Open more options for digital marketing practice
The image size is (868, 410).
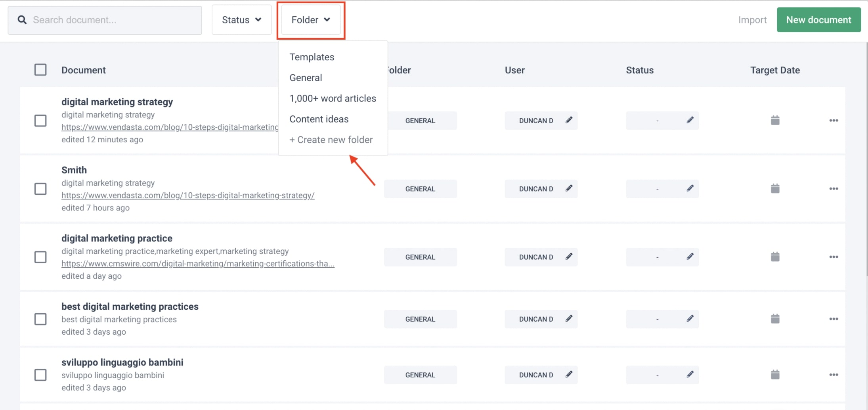click(834, 257)
